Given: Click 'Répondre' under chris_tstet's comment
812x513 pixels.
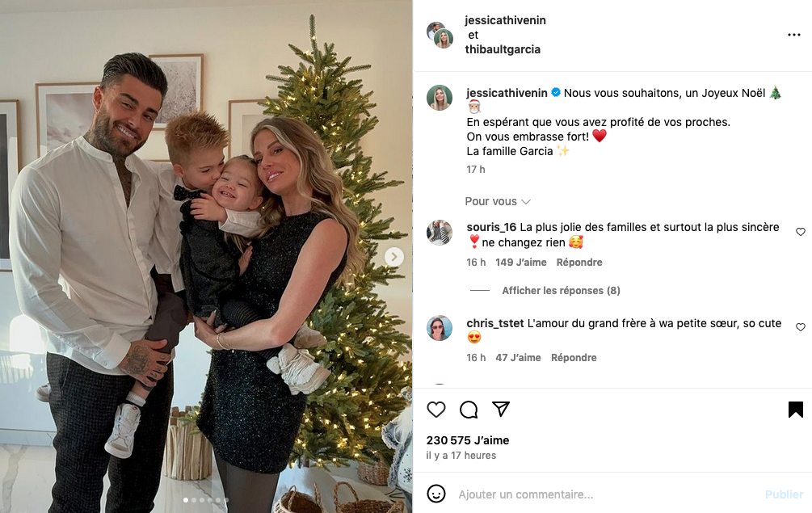Looking at the screenshot, I should pyautogui.click(x=574, y=358).
